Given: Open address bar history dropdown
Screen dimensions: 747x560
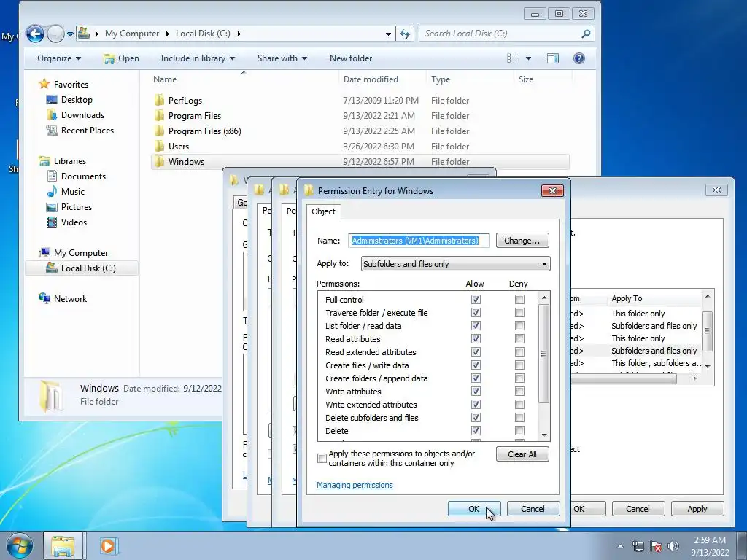Looking at the screenshot, I should 388,34.
